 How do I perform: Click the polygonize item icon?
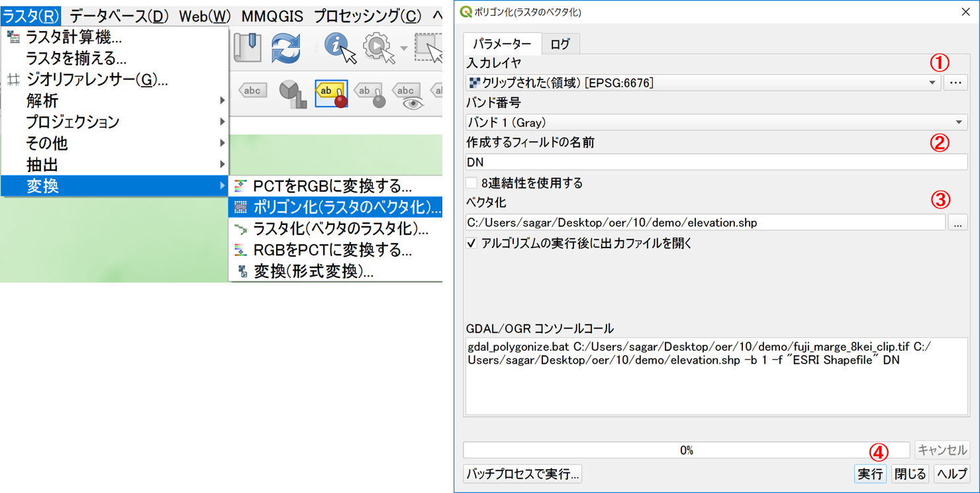(241, 208)
